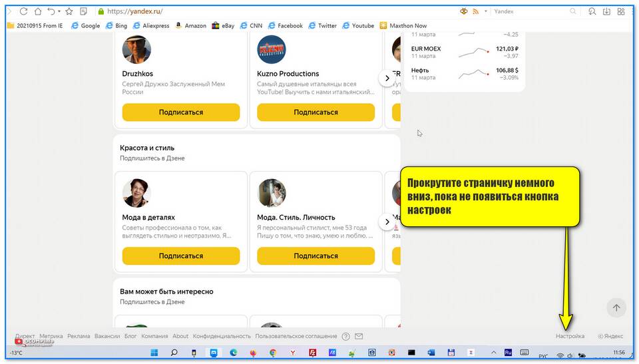The height and width of the screenshot is (364, 639).
Task: Open the Bing bookmark
Action: (x=116, y=26)
